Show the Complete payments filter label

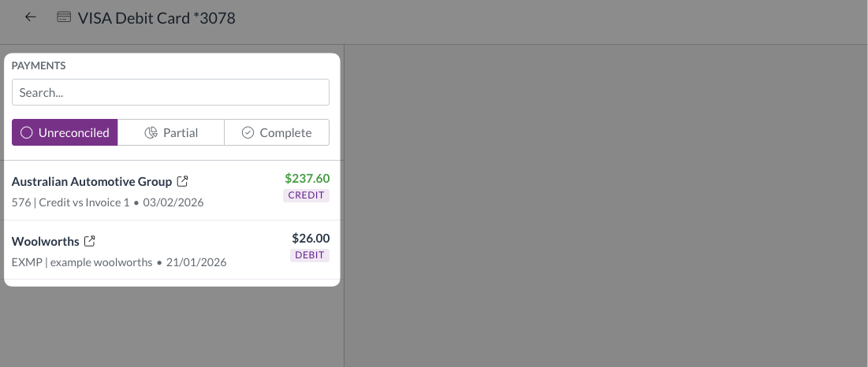pyautogui.click(x=285, y=133)
